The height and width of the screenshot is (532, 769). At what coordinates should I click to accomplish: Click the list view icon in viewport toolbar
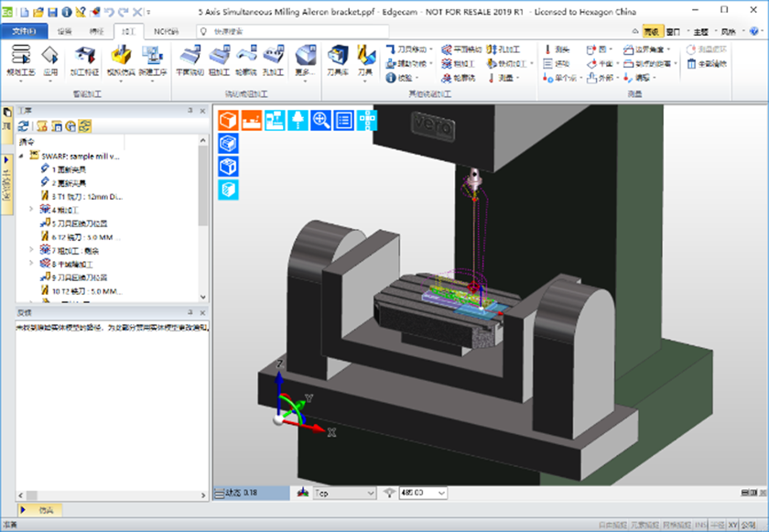(344, 120)
